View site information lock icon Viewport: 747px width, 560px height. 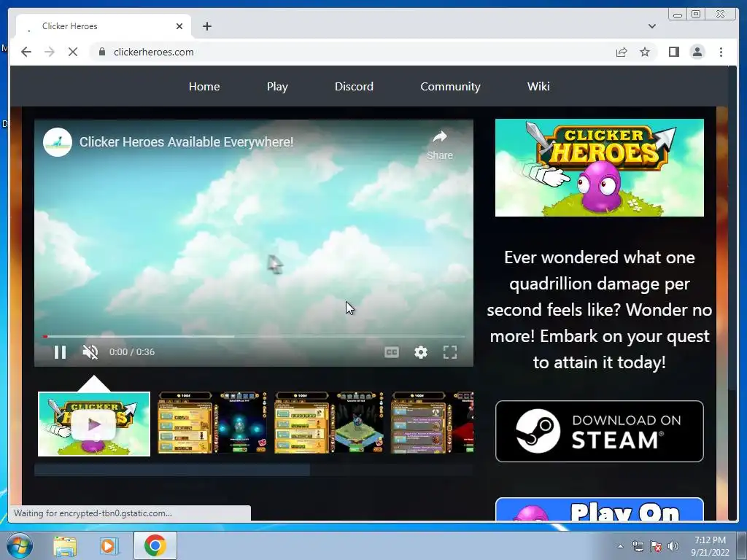pos(101,52)
